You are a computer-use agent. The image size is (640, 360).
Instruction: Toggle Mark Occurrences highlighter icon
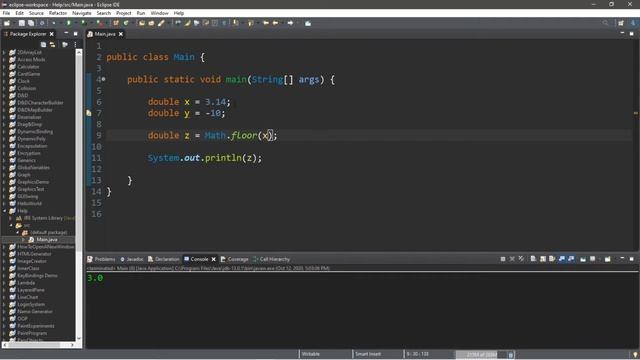pyautogui.click(x=187, y=23)
